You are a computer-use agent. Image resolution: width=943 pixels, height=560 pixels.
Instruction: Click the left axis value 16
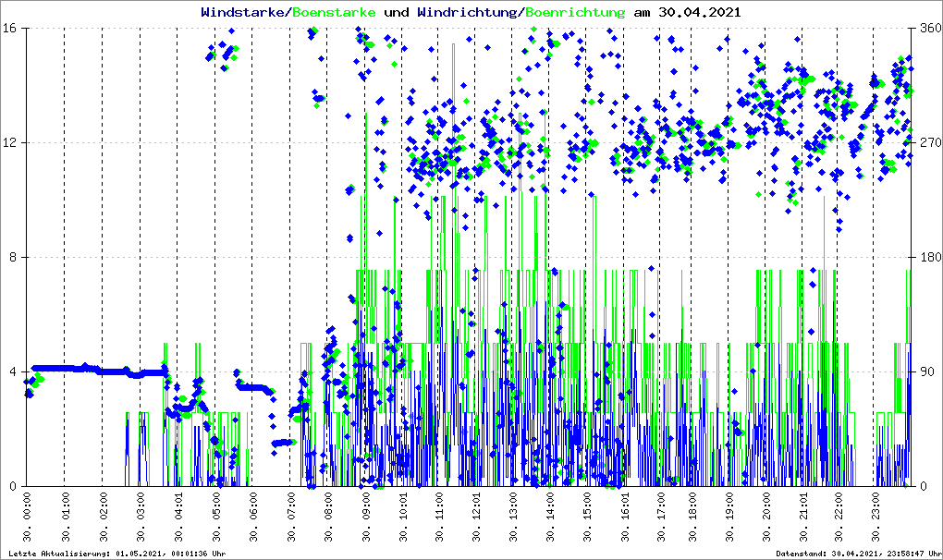pyautogui.click(x=8, y=29)
